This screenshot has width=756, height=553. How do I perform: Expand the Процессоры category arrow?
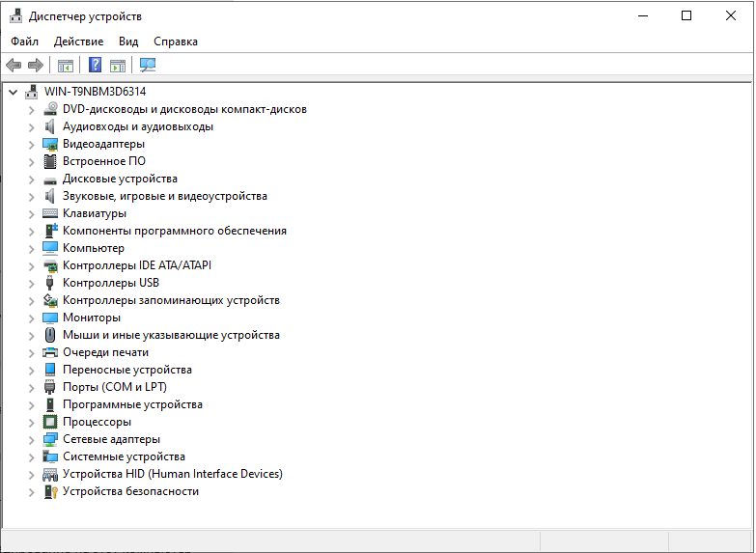[31, 422]
